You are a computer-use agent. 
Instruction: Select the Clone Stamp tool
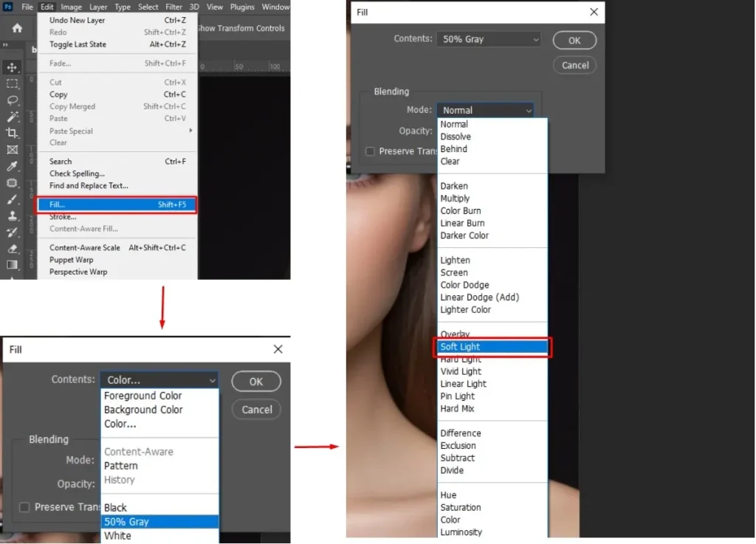12,216
